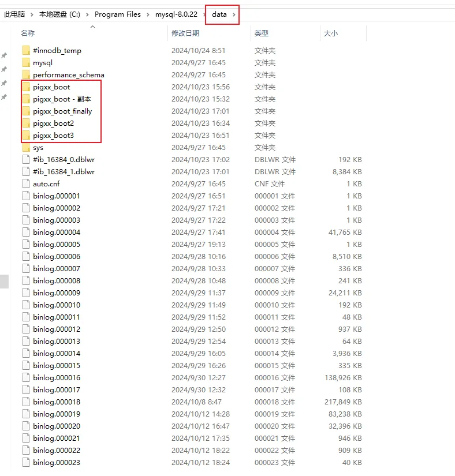Click the 大小 column header
This screenshot has width=455, height=476.
(330, 33)
